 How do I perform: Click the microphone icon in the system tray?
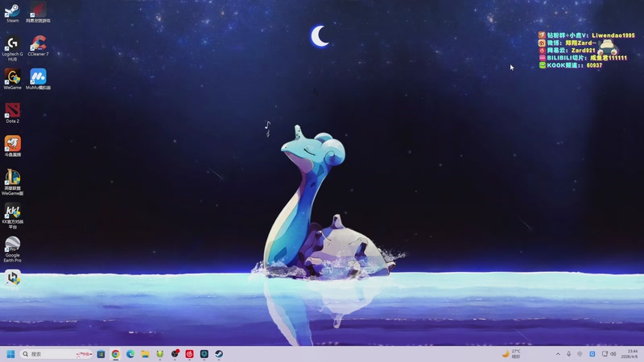tap(569, 354)
